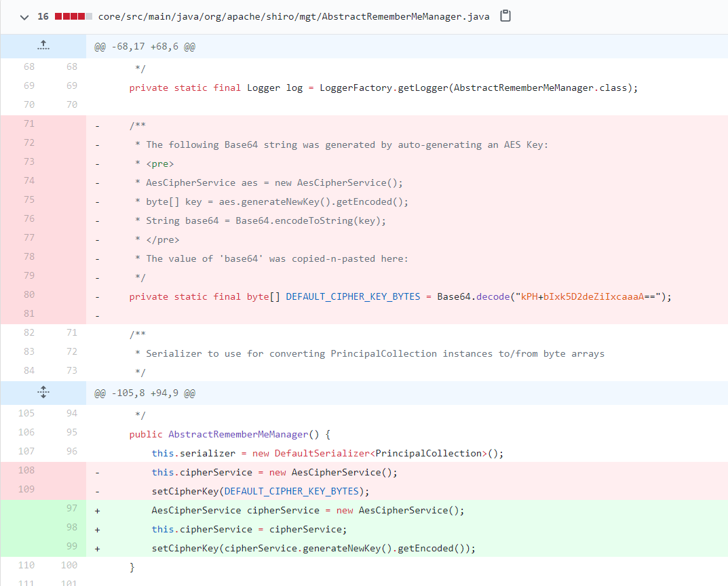The width and height of the screenshot is (728, 586).
Task: Expand hidden lines between the two hunks
Action: coord(43,393)
